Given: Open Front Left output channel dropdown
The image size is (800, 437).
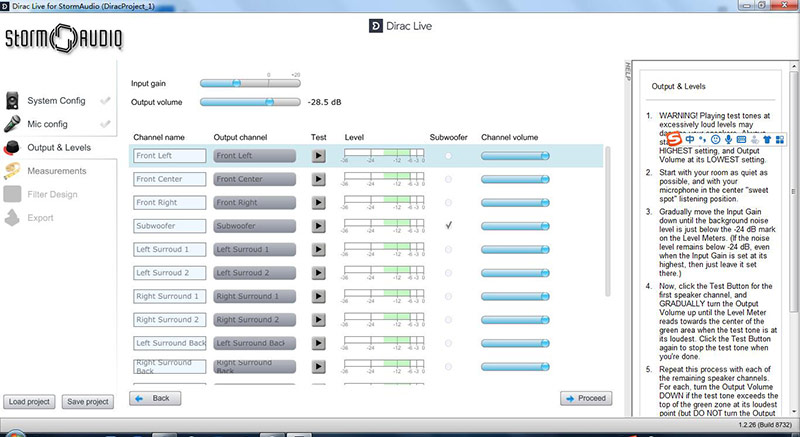Looking at the screenshot, I should point(255,156).
